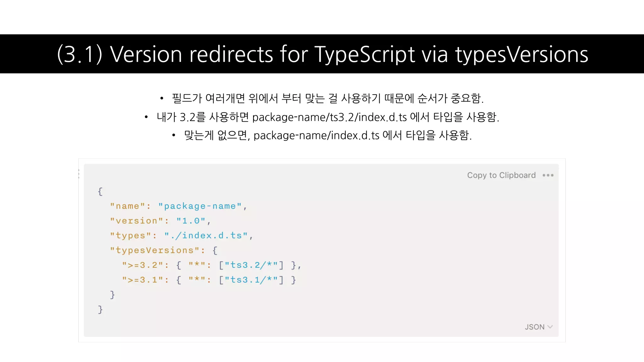Click the "1.0" version value

pos(191,221)
